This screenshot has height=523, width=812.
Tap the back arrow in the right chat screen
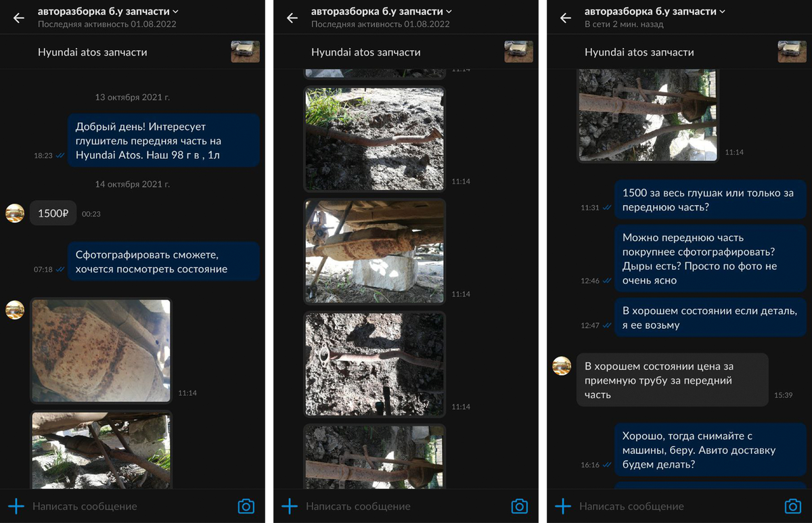(565, 18)
